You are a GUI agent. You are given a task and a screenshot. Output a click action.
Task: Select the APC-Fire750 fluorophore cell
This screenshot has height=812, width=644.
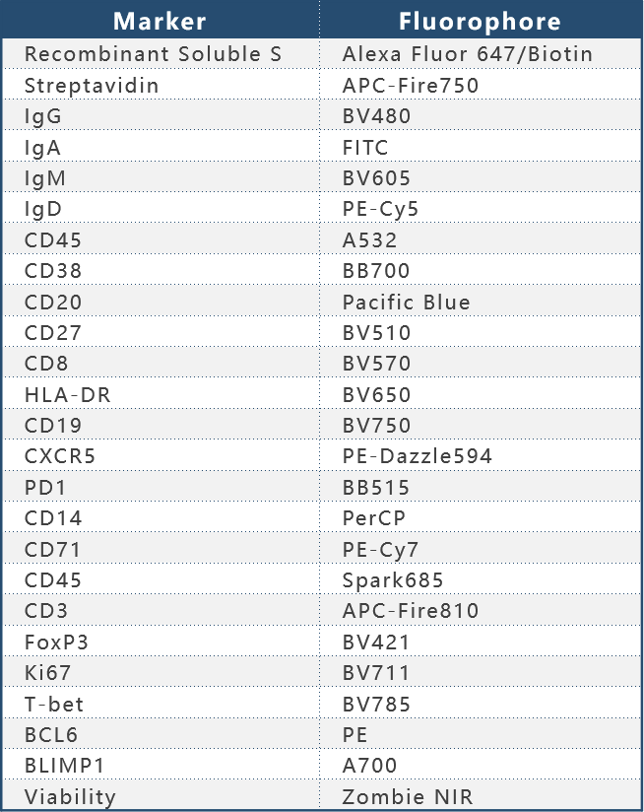pyautogui.click(x=411, y=86)
